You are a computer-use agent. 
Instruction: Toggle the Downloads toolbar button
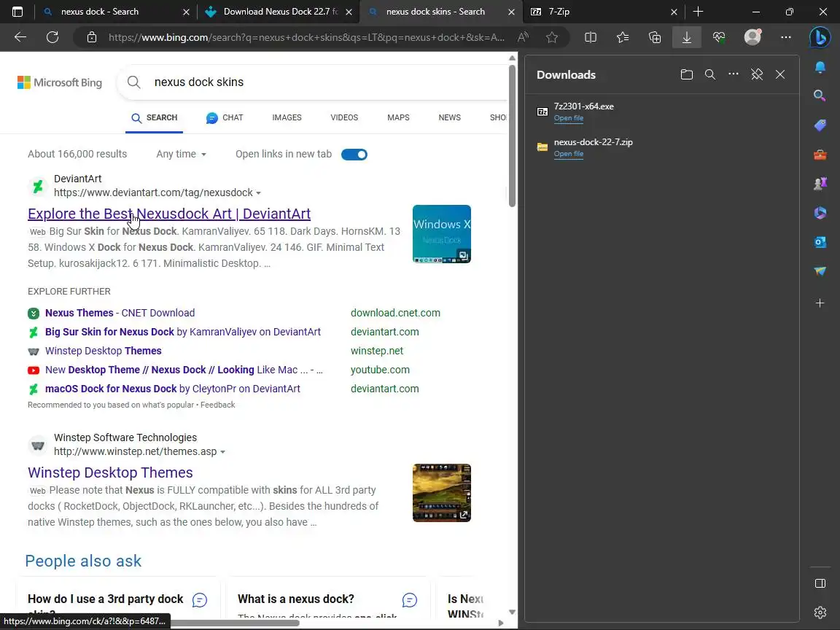pos(687,37)
